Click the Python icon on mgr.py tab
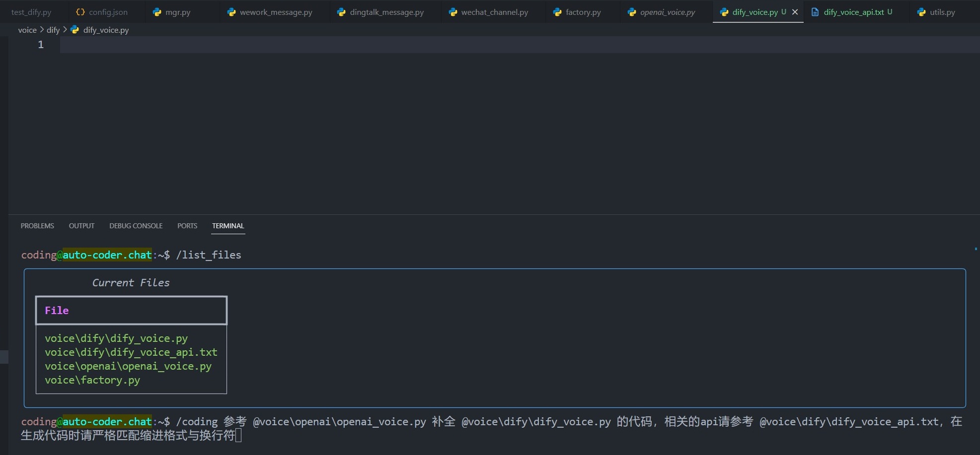Viewport: 980px width, 455px height. tap(157, 12)
